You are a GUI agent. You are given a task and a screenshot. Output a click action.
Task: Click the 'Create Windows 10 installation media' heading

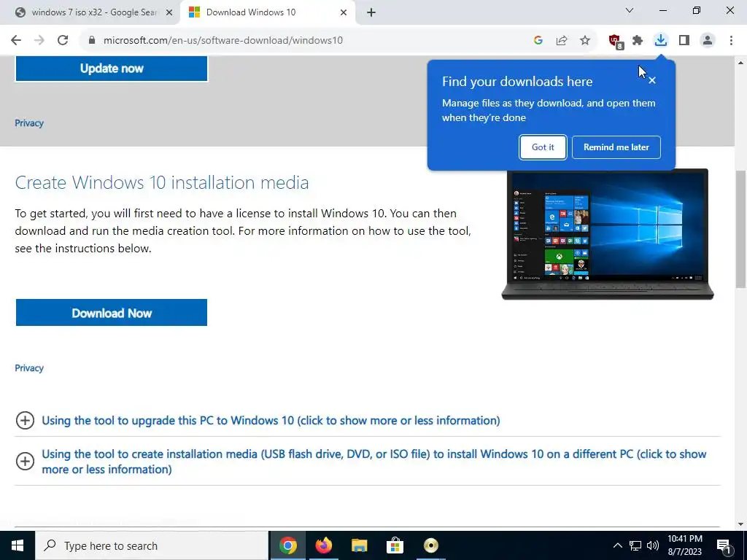pyautogui.click(x=162, y=182)
